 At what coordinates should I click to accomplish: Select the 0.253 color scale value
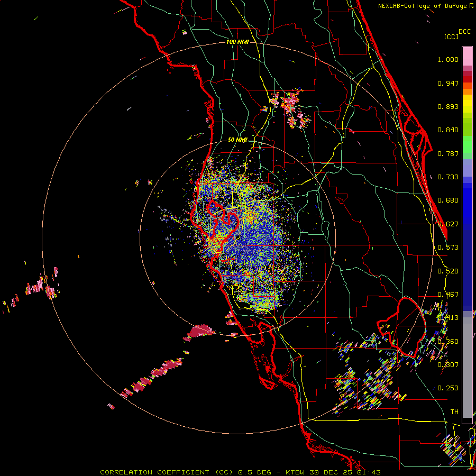coord(448,388)
